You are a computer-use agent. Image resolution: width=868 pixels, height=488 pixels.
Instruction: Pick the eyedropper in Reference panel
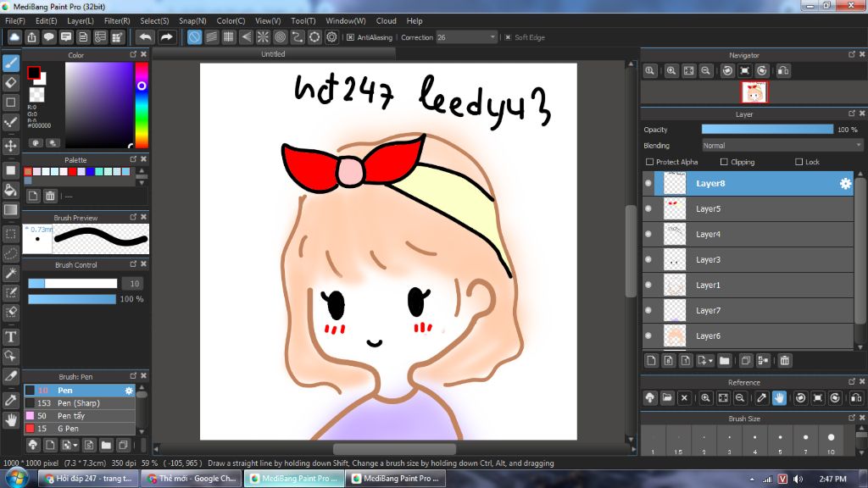point(762,398)
